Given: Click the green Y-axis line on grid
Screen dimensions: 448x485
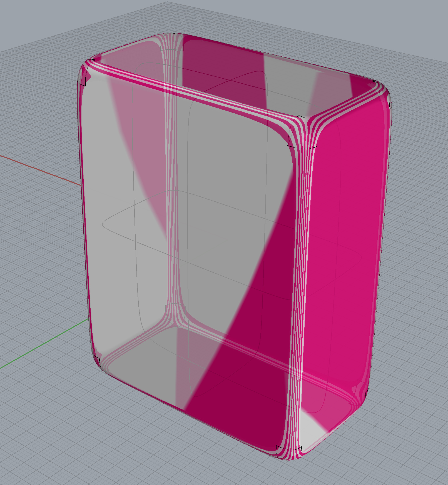Looking at the screenshot, I should 44,344.
